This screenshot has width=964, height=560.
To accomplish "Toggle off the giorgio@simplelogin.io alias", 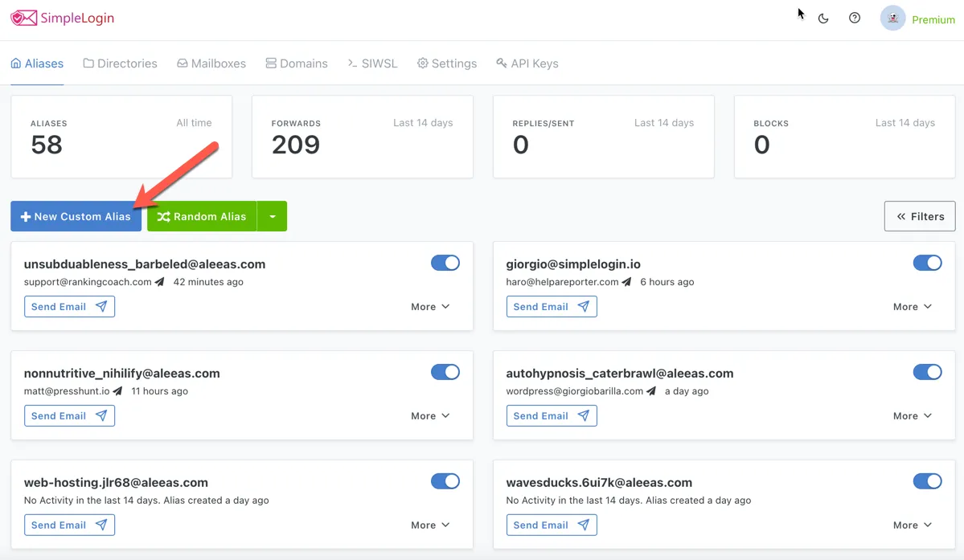I will click(928, 263).
